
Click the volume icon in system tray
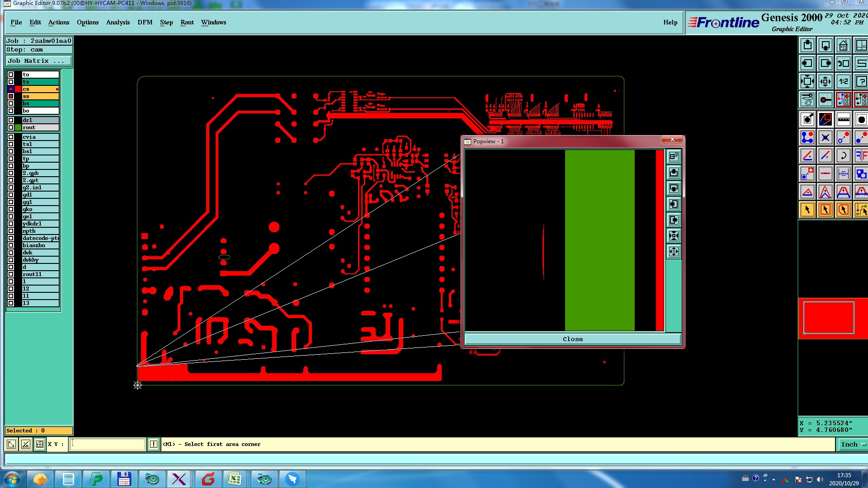[x=820, y=479]
